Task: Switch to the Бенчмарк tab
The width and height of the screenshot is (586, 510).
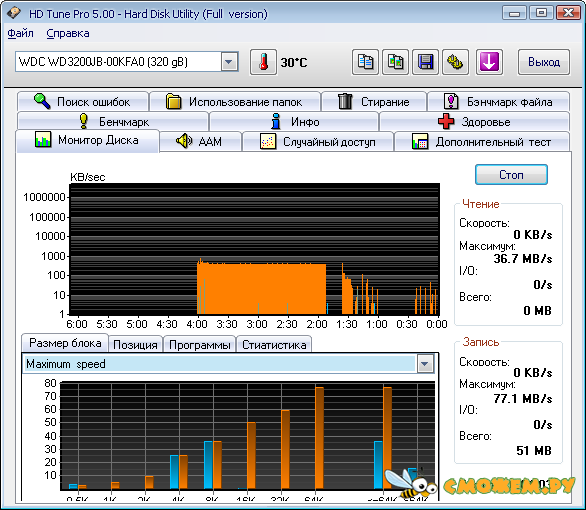Action: 113,121
